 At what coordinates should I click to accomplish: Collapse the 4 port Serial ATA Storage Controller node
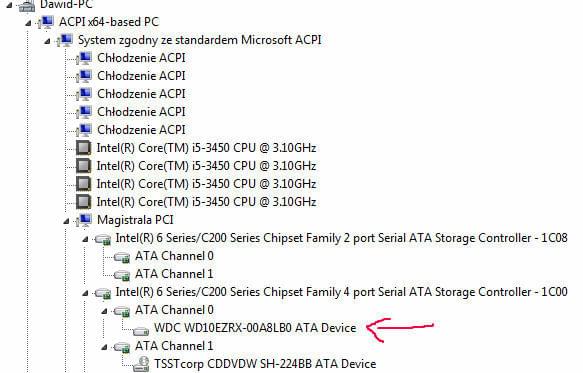click(x=85, y=293)
